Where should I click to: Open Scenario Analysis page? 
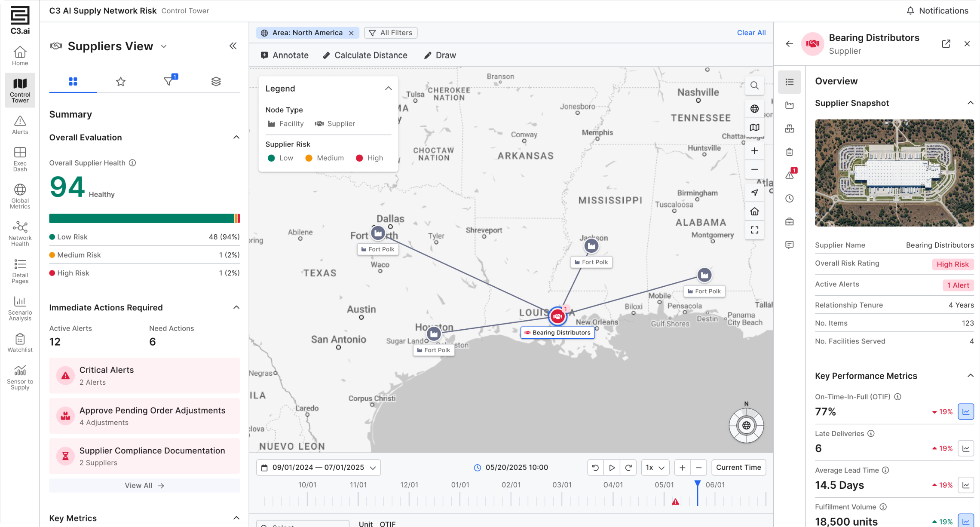[x=20, y=309]
